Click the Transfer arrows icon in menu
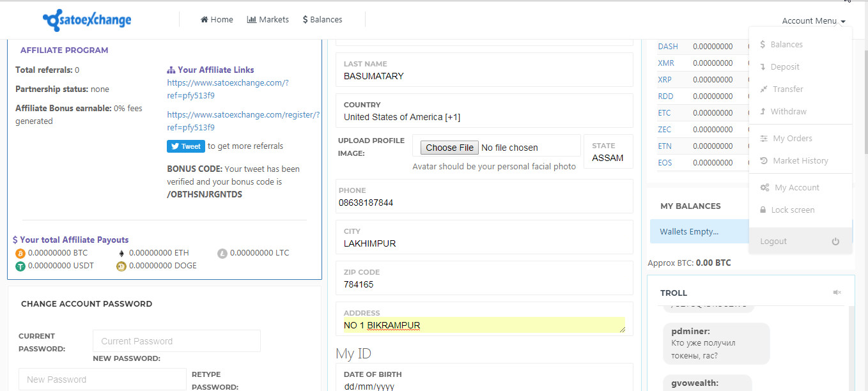 [764, 89]
